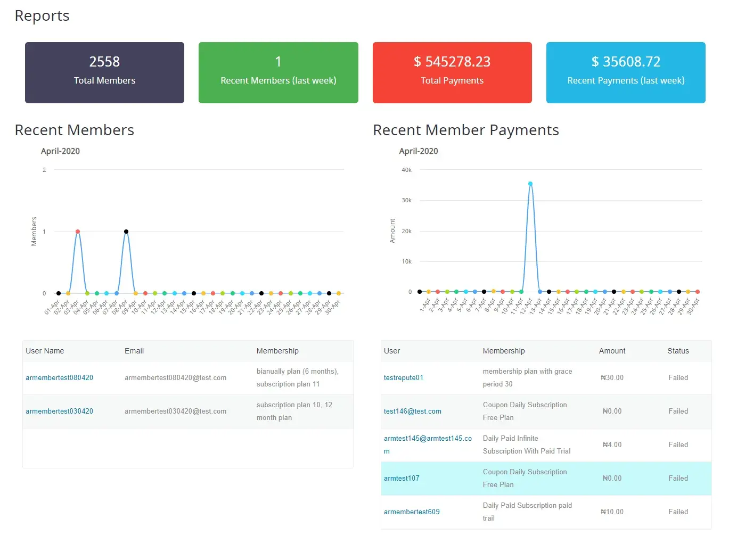Viewport: 737px width, 560px height.
Task: Click the red 03-Apr peak point on members chart
Action: tap(78, 232)
